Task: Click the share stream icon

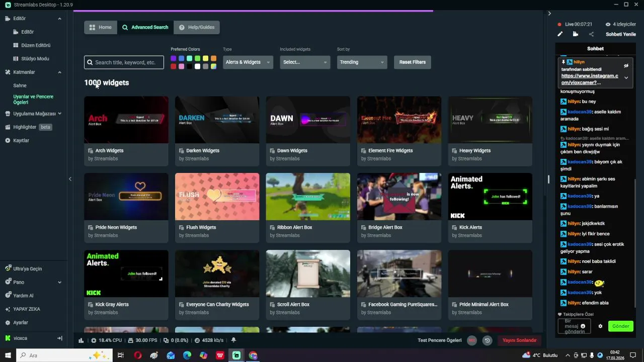Action: click(591, 34)
